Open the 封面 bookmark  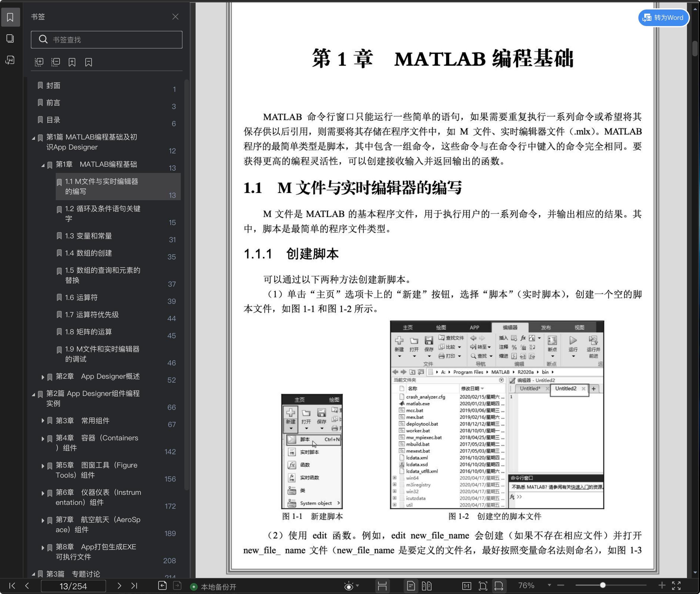53,86
